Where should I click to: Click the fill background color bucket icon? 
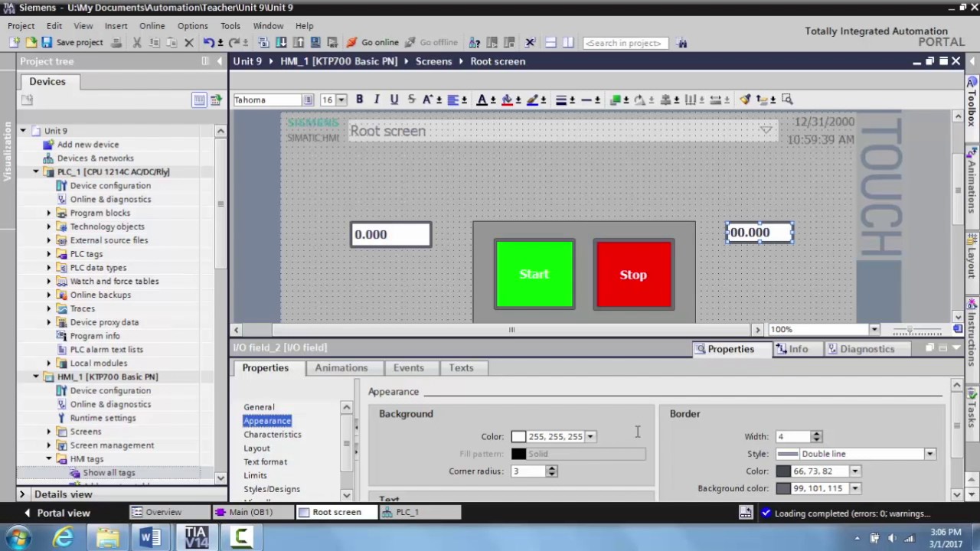(x=507, y=99)
